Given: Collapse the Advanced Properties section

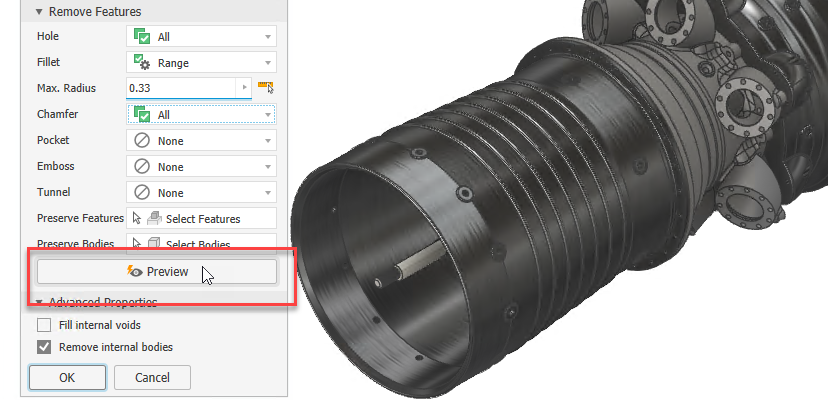Looking at the screenshot, I should [39, 302].
